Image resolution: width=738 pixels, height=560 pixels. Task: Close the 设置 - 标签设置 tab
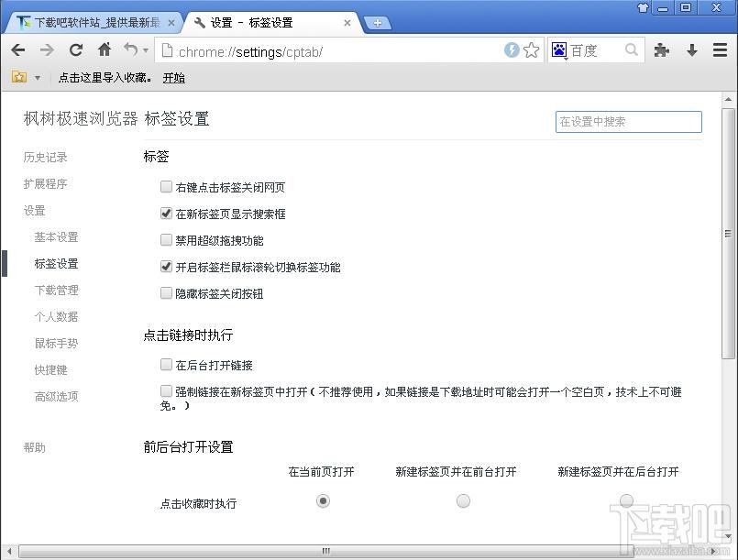click(x=347, y=23)
